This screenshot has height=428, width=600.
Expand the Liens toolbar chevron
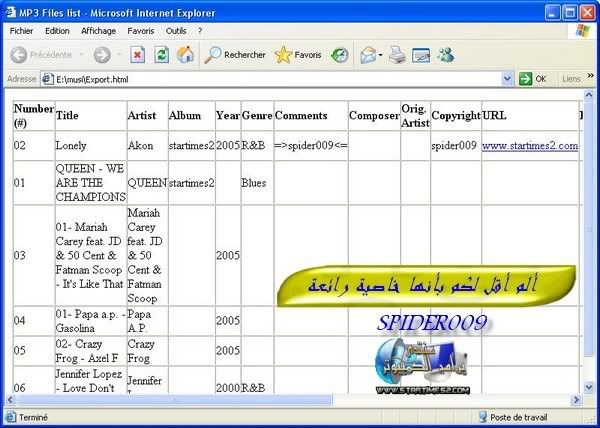pyautogui.click(x=590, y=76)
